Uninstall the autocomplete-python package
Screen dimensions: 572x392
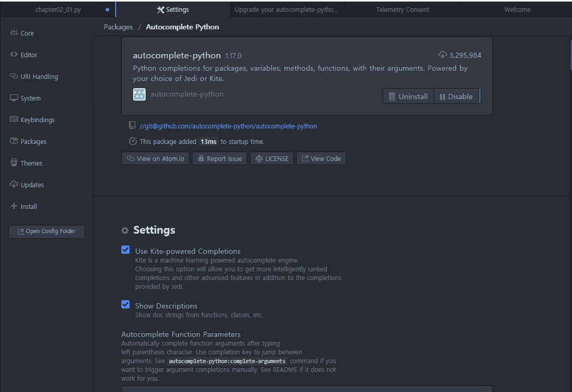[408, 96]
